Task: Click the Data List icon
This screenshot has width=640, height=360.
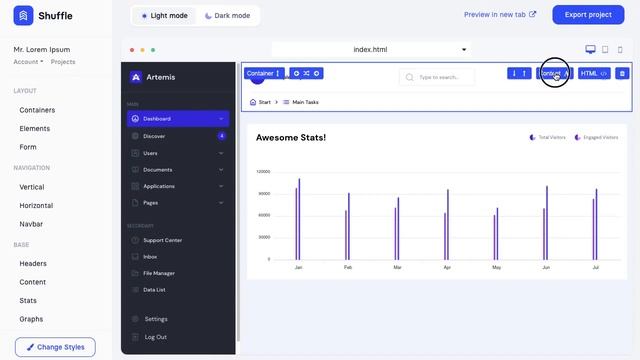Action: tap(135, 290)
